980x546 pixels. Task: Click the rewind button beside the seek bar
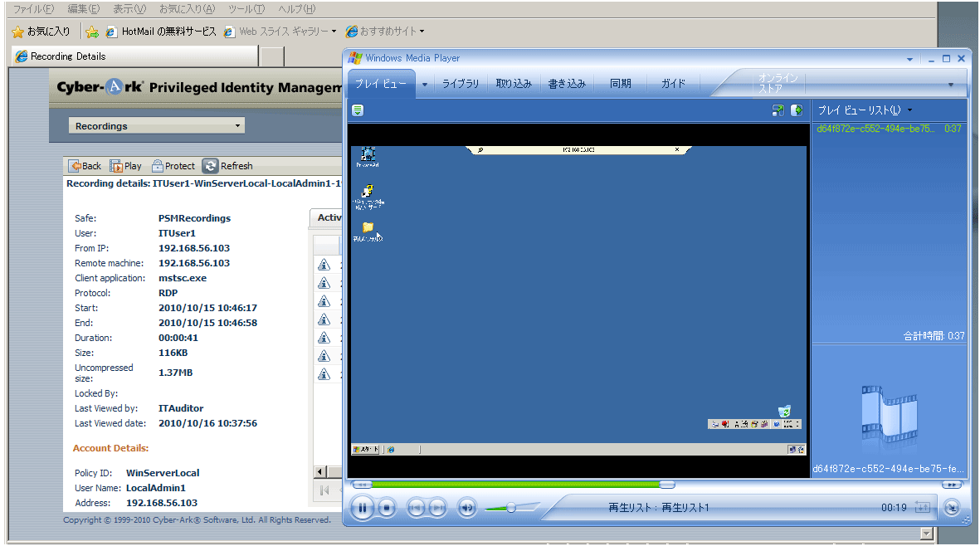click(361, 485)
